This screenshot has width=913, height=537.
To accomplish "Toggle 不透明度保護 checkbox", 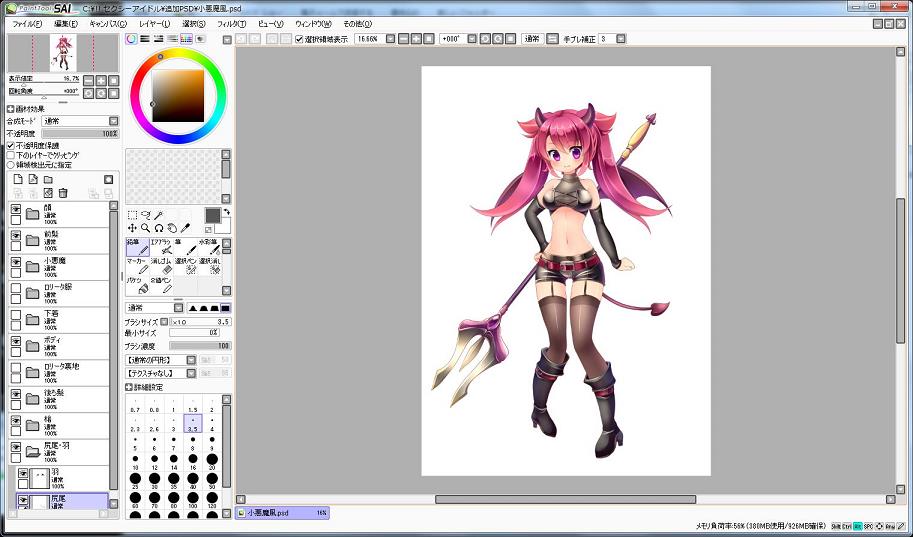I will pyautogui.click(x=11, y=145).
